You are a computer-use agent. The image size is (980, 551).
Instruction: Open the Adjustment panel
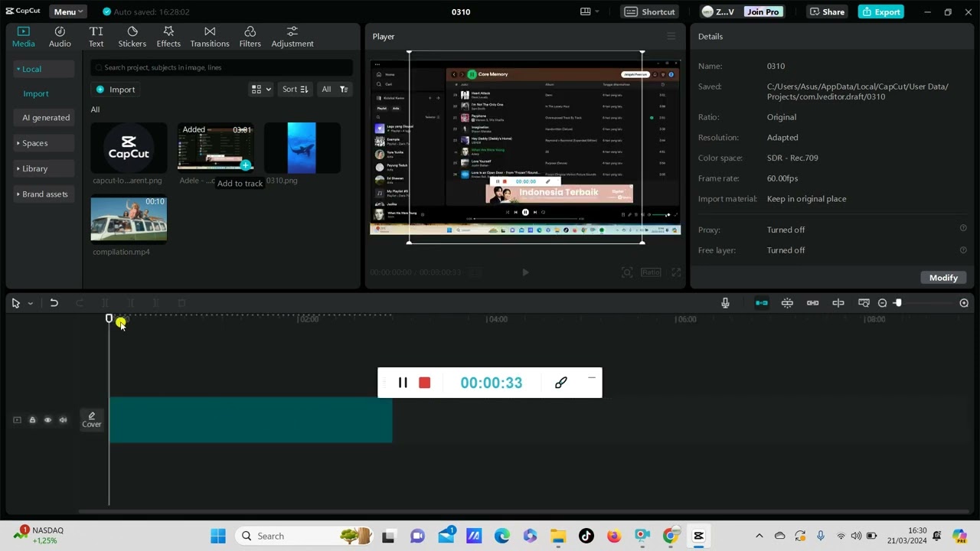[x=292, y=36]
